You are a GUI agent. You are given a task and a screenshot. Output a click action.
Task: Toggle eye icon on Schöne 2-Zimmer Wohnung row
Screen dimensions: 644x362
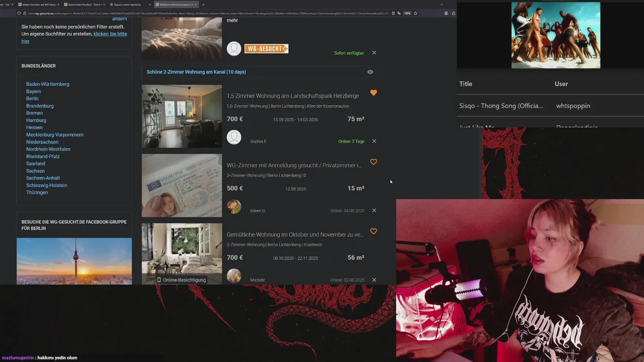tap(370, 72)
